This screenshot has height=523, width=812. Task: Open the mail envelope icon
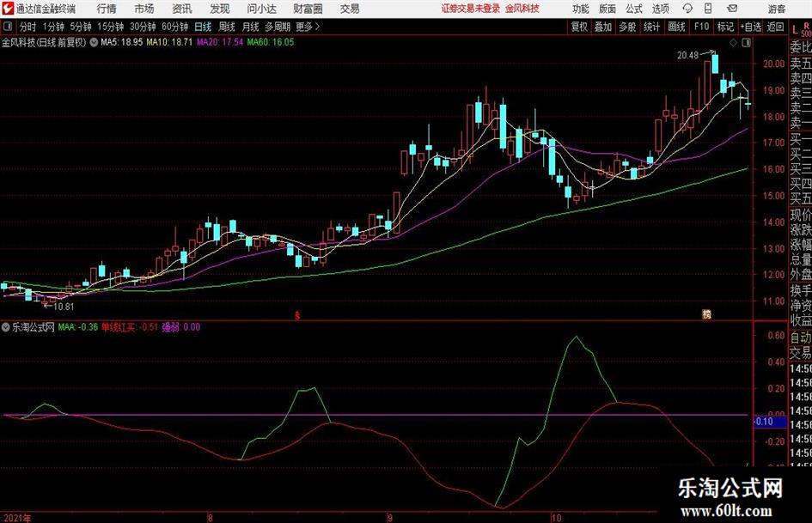732,9
